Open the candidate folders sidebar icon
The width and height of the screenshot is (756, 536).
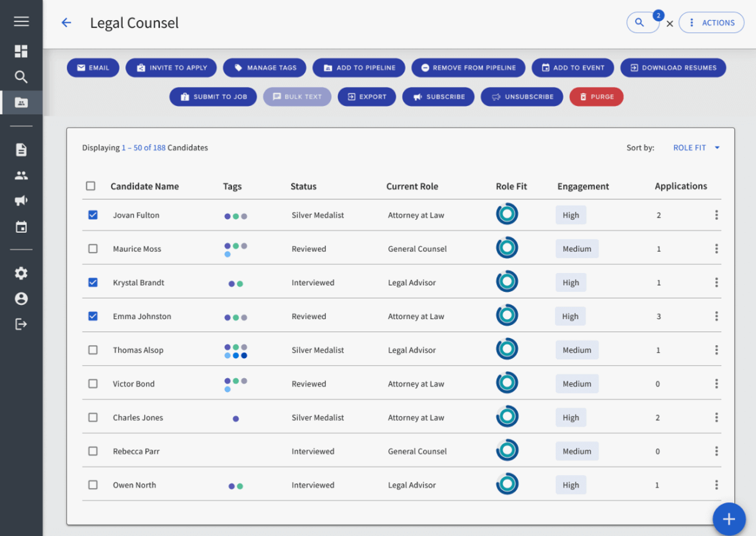tap(21, 103)
